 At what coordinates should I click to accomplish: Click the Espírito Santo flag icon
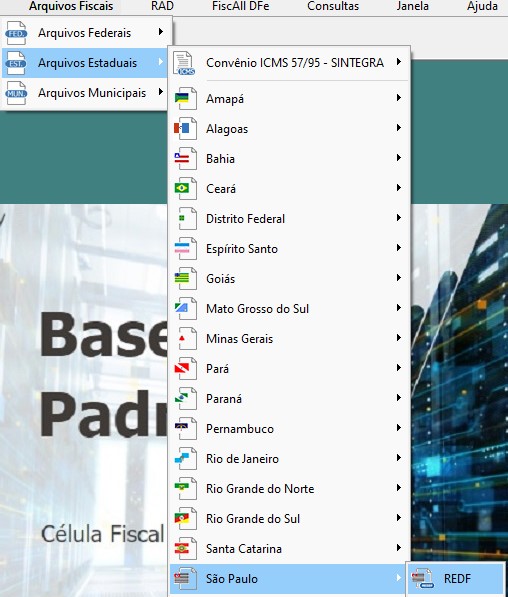185,249
